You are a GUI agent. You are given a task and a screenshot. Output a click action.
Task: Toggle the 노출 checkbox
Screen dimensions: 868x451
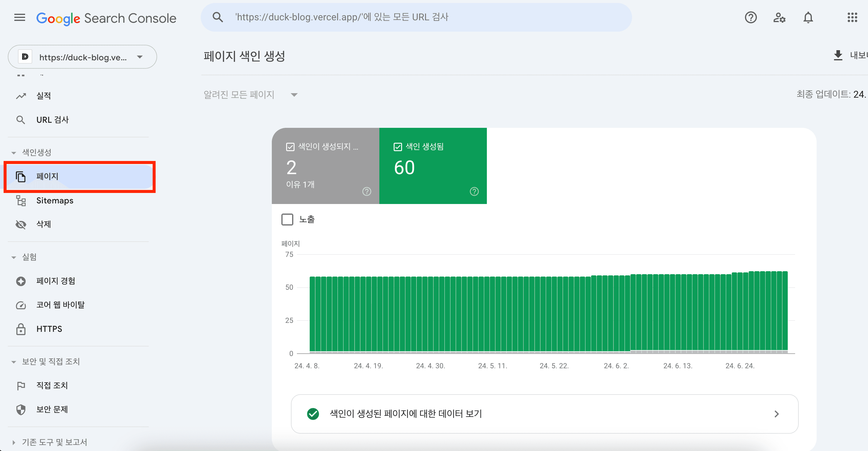pos(287,219)
